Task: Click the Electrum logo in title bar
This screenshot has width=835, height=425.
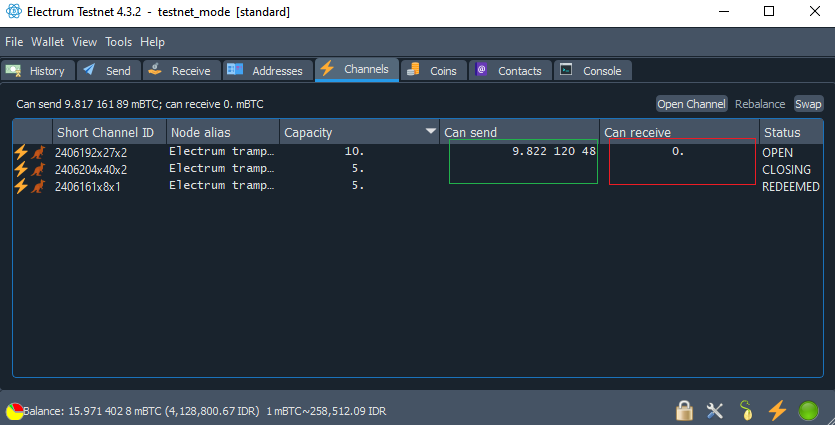Action: 13,11
